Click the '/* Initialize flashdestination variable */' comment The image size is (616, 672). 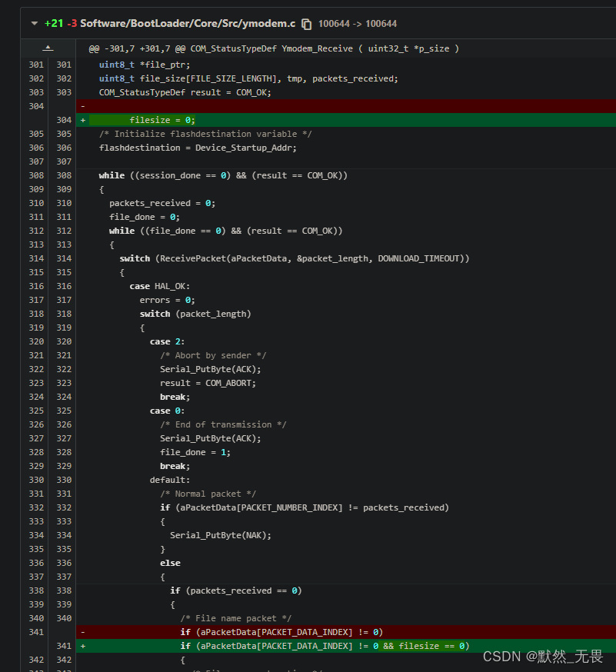point(205,134)
